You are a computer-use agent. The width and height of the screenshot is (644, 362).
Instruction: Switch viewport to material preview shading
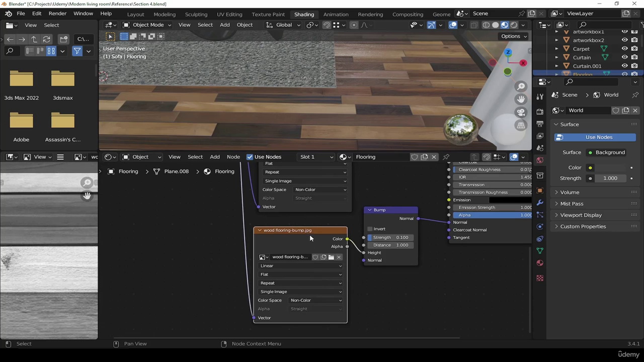coord(505,25)
